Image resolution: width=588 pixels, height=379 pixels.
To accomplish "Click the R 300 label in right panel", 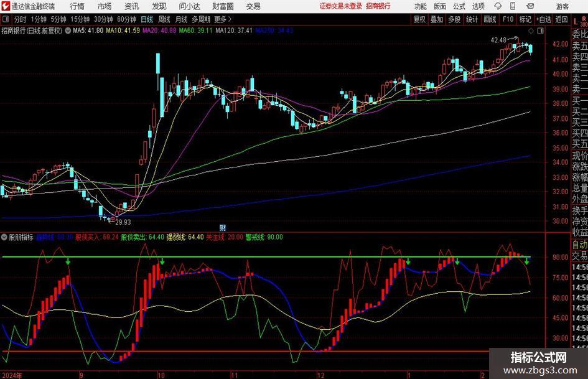I will (584, 22).
